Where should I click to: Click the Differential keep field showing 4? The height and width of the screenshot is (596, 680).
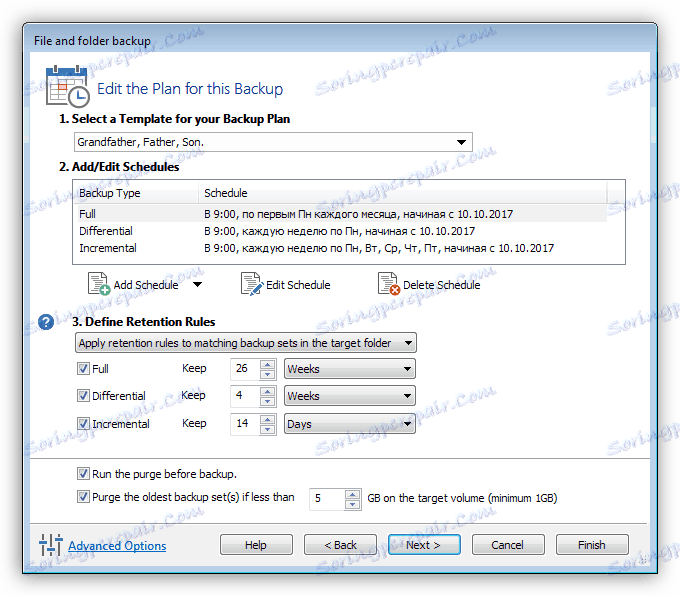click(x=245, y=396)
